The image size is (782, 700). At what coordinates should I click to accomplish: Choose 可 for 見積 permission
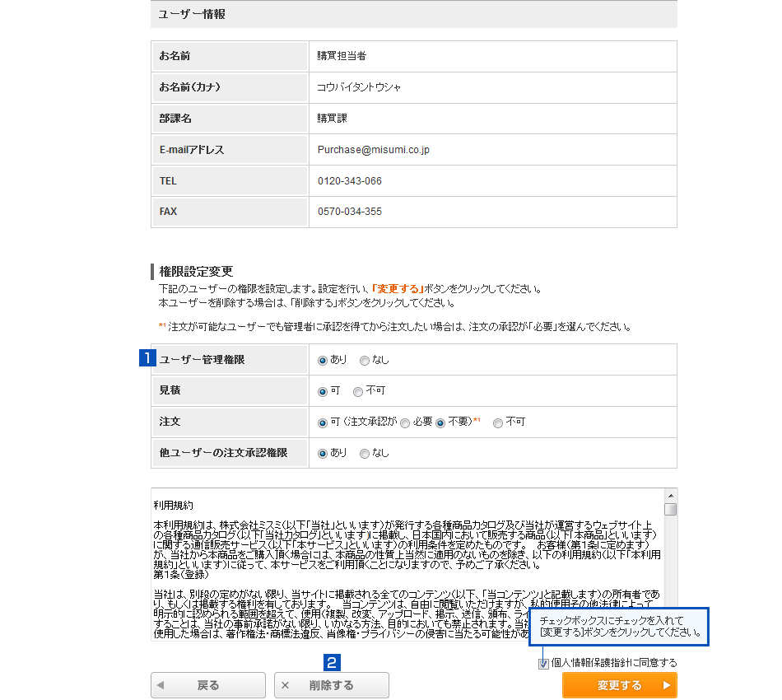tap(323, 391)
